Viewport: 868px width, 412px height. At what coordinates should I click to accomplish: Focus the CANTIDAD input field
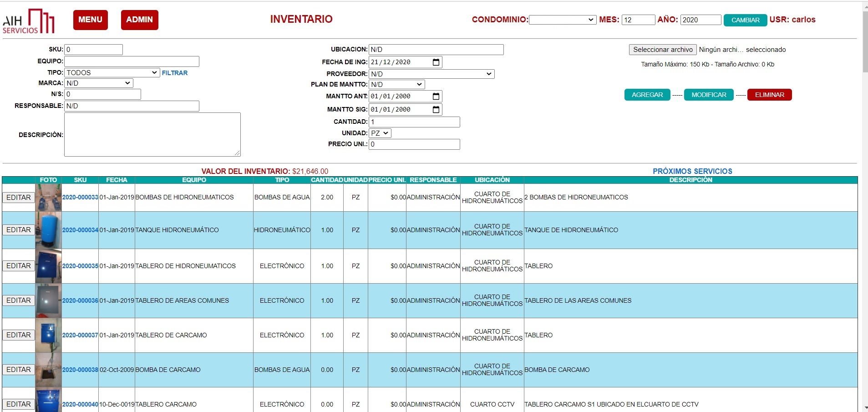(414, 122)
